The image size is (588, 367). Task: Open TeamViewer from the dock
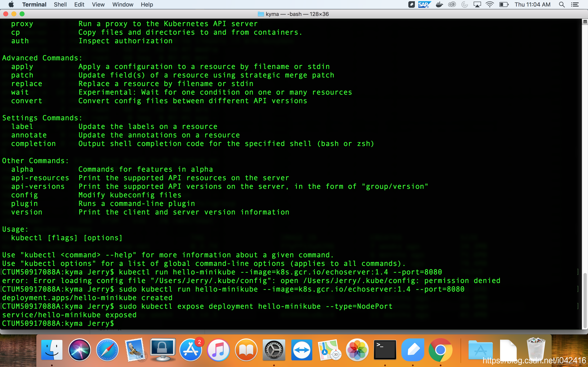tap(302, 350)
